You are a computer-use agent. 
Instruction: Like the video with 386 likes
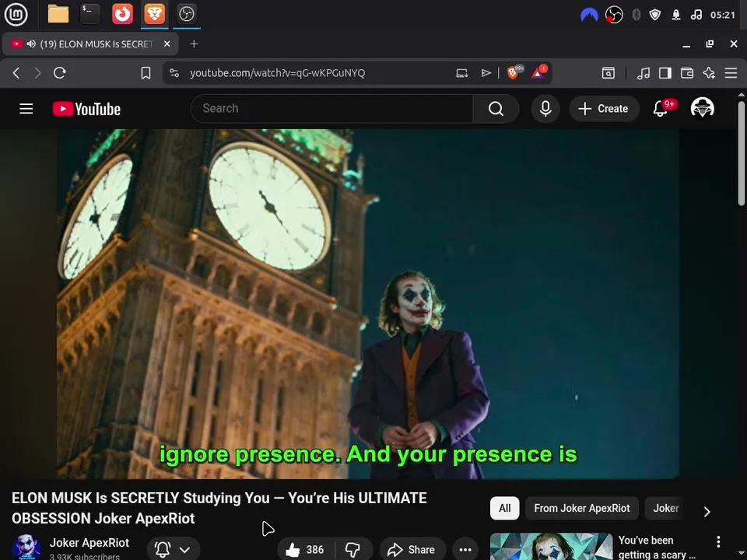(305, 550)
